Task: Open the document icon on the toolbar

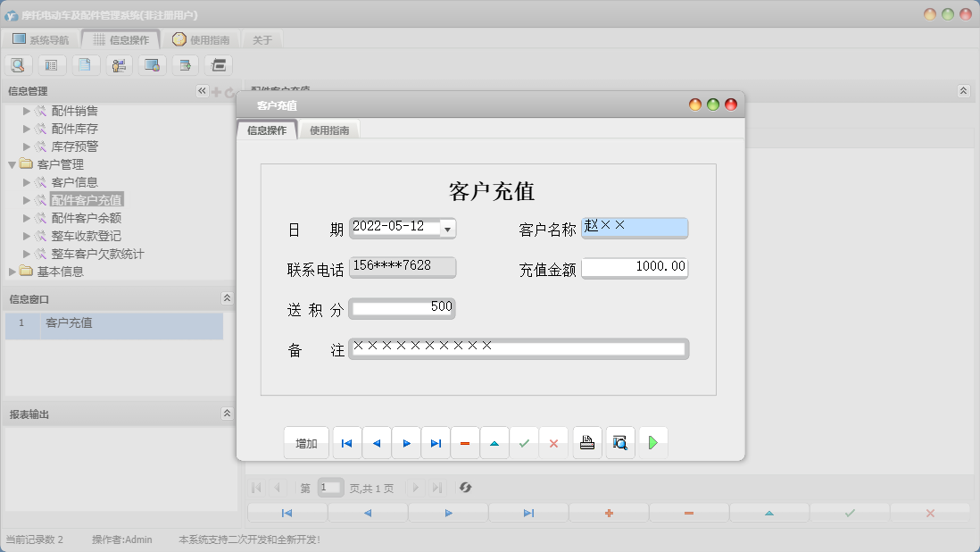Action: (85, 64)
